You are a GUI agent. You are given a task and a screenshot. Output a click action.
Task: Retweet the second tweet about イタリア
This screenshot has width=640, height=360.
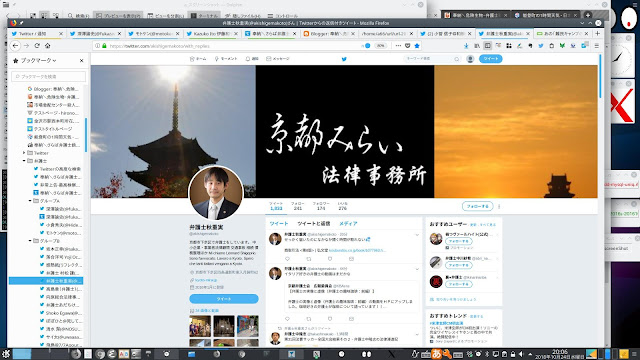click(309, 319)
